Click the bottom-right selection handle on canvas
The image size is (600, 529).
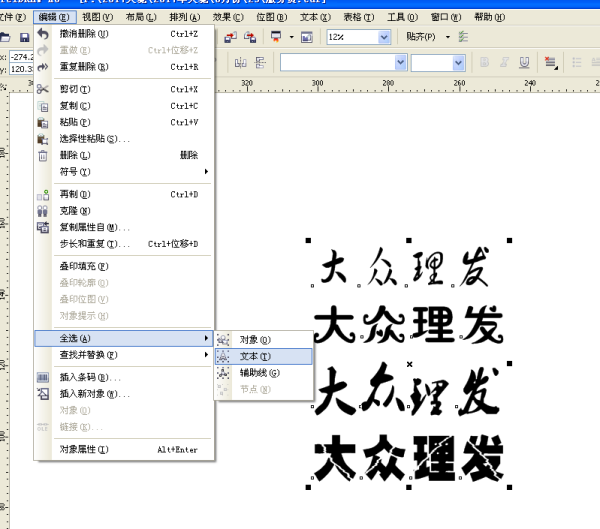[x=509, y=487]
